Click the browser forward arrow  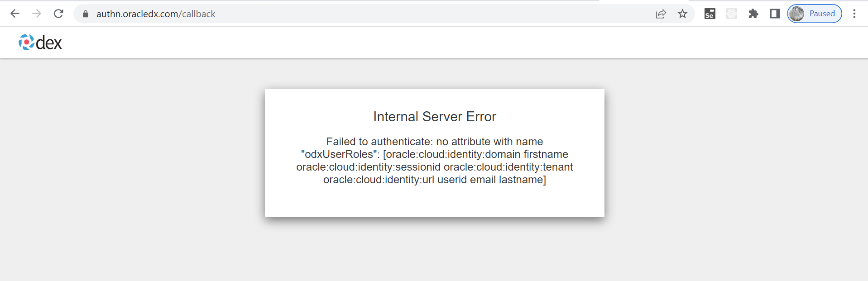(x=37, y=14)
